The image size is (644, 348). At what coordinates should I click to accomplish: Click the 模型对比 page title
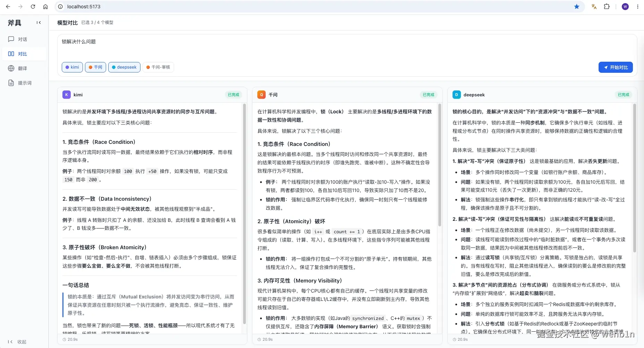click(x=67, y=23)
